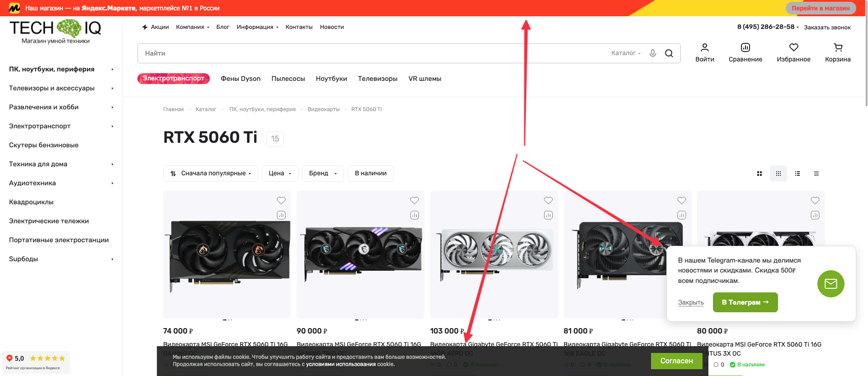
Task: Open Квадроциклы sidebar category
Action: (31, 202)
